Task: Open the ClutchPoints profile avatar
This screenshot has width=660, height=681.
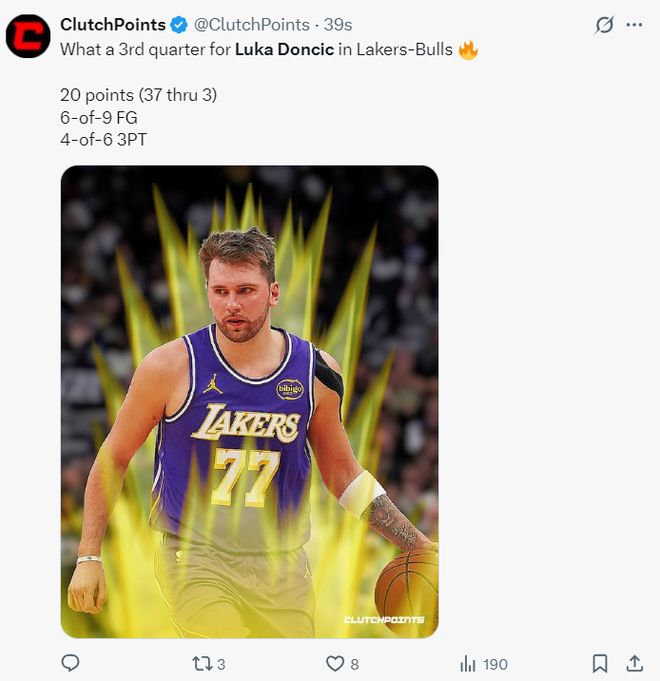Action: [x=28, y=37]
